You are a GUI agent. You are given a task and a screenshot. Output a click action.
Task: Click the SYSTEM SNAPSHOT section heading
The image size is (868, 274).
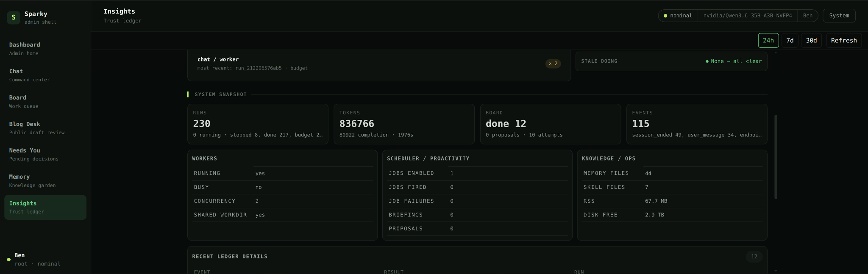[x=220, y=94]
